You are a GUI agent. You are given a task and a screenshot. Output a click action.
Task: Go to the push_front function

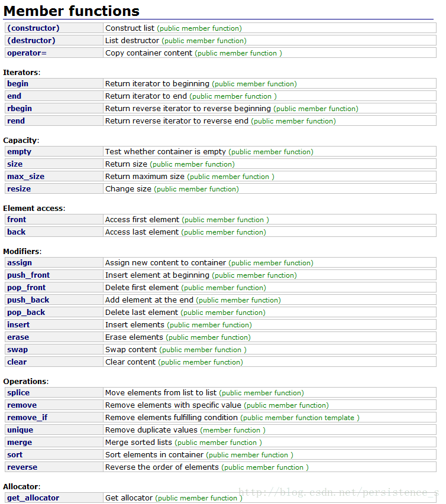28,275
